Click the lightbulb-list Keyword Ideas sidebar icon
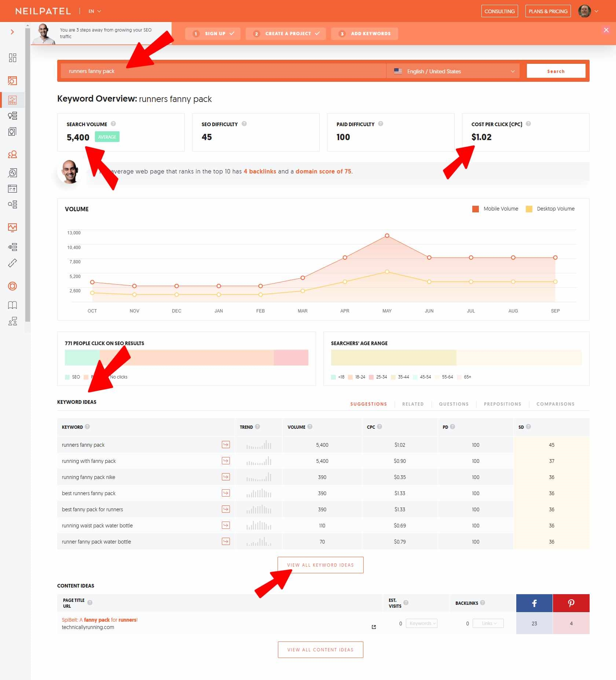 tap(12, 116)
